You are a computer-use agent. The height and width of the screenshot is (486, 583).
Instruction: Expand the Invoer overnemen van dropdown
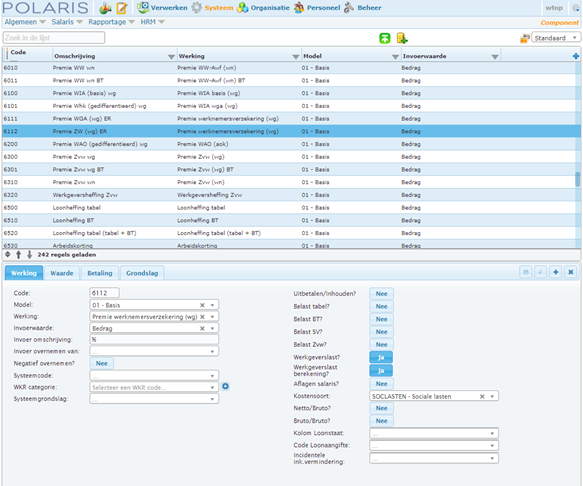click(x=212, y=351)
